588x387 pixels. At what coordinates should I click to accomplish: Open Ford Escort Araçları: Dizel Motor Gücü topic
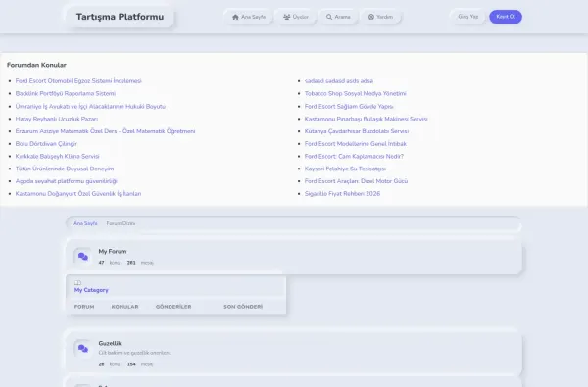point(357,181)
